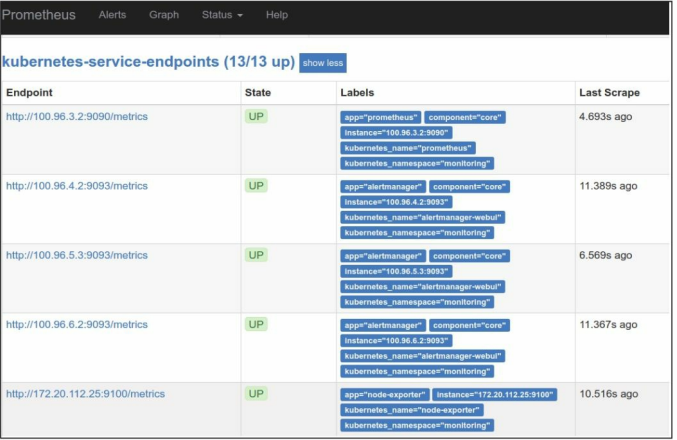Expand the Status dropdown menu

click(222, 15)
